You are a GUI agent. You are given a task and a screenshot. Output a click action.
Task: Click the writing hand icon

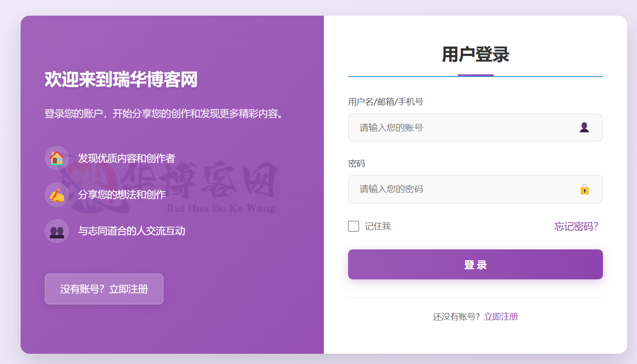[57, 195]
